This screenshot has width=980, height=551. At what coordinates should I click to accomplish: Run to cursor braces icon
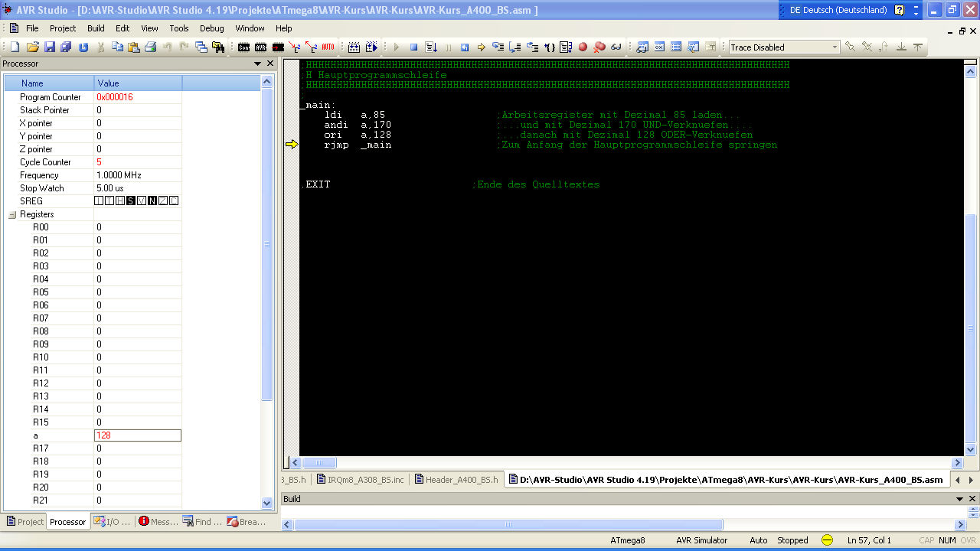550,47
